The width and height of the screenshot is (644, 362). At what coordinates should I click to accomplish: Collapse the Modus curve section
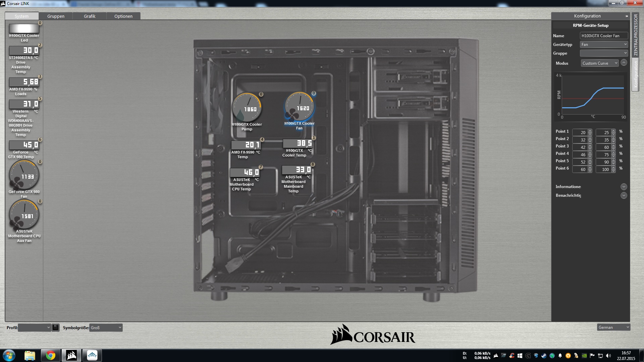pyautogui.click(x=624, y=63)
